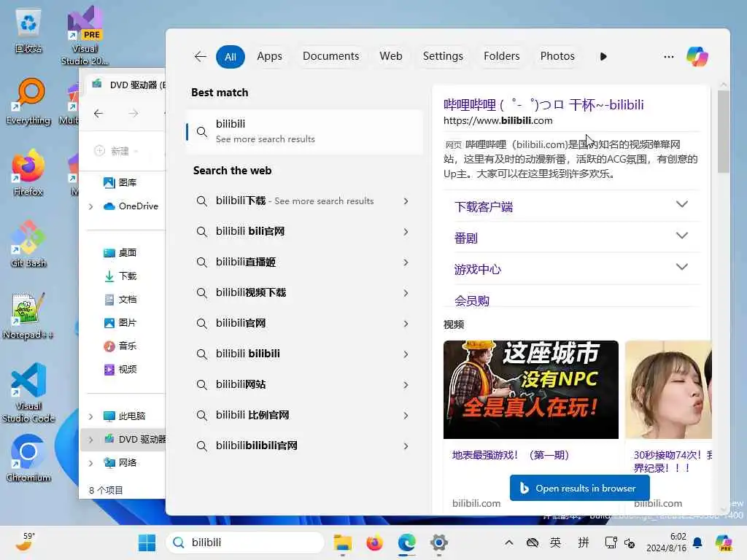The image size is (747, 560).
Task: Open Firefox from the taskbar
Action: point(374,542)
